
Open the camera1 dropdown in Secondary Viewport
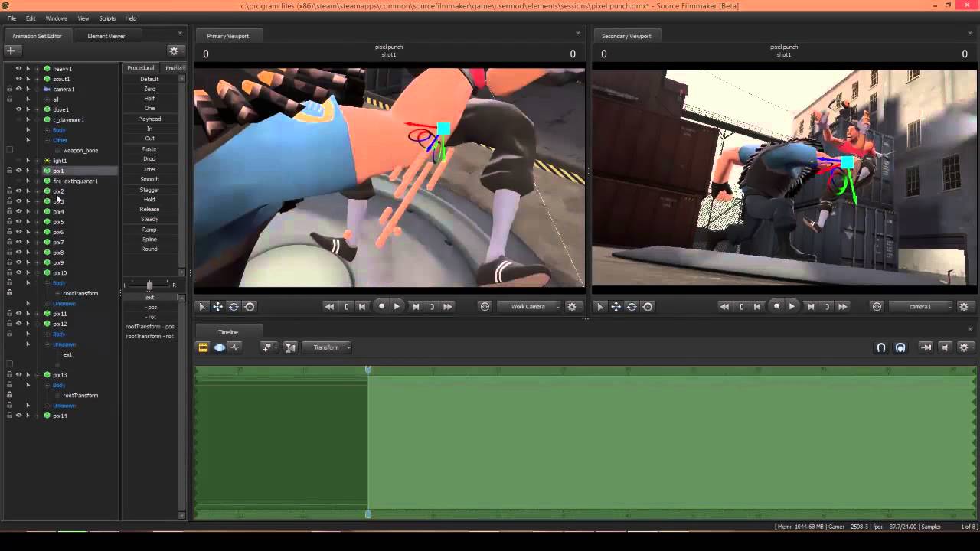point(922,306)
